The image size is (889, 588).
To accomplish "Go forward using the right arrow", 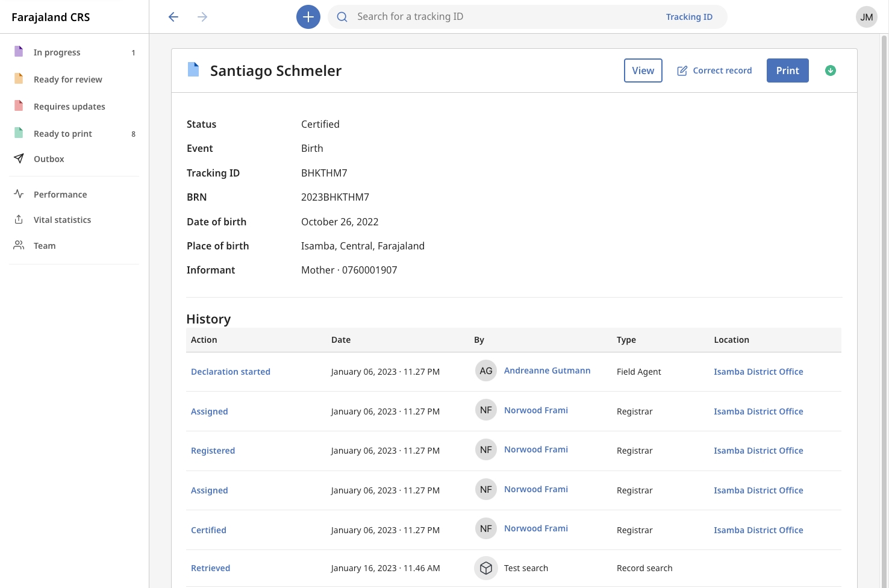I will (202, 17).
